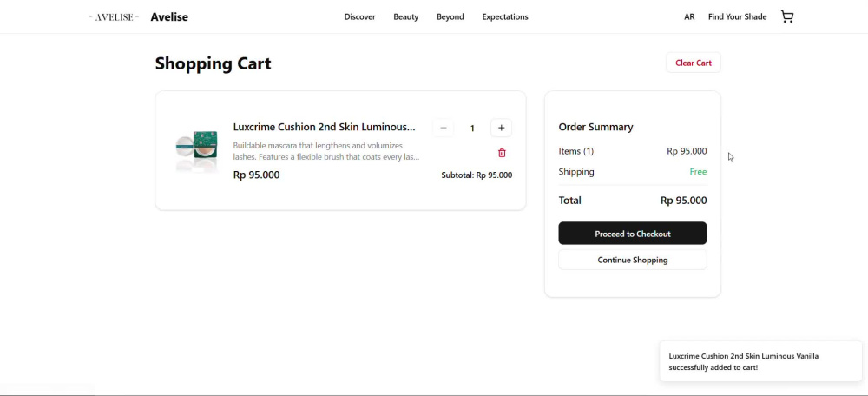Click the AR link in header
This screenshot has height=396, width=868.
point(689,17)
